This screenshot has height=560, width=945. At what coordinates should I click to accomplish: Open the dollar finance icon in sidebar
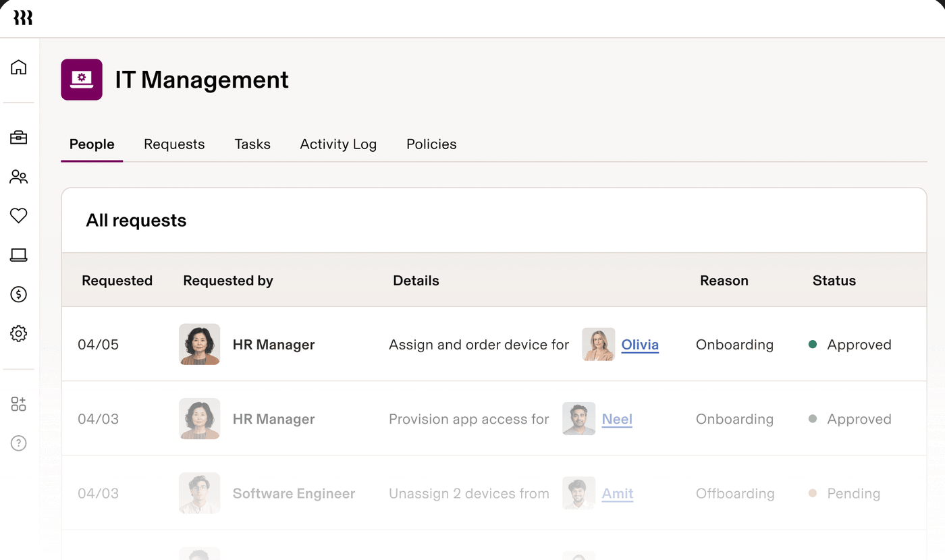coord(19,294)
